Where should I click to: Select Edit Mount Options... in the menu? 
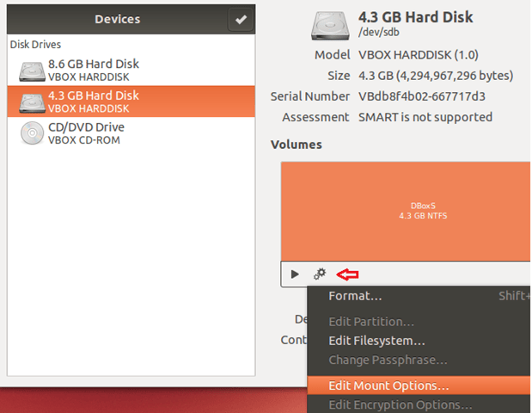coord(388,386)
